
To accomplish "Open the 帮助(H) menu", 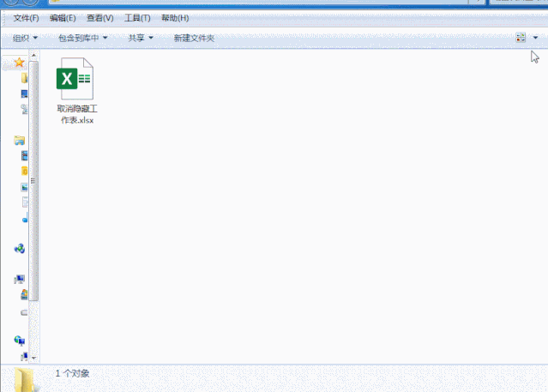I will (175, 18).
